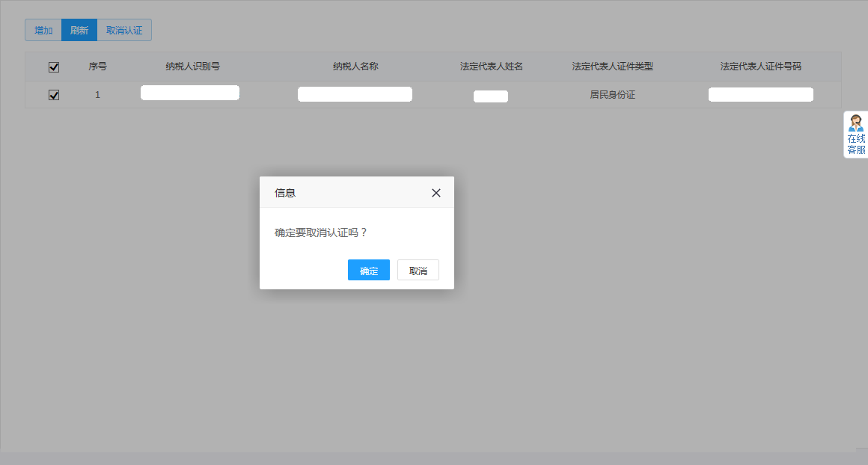Confirm cancellation by clicking 确定
Viewport: 868px width, 465px height.
(x=368, y=270)
